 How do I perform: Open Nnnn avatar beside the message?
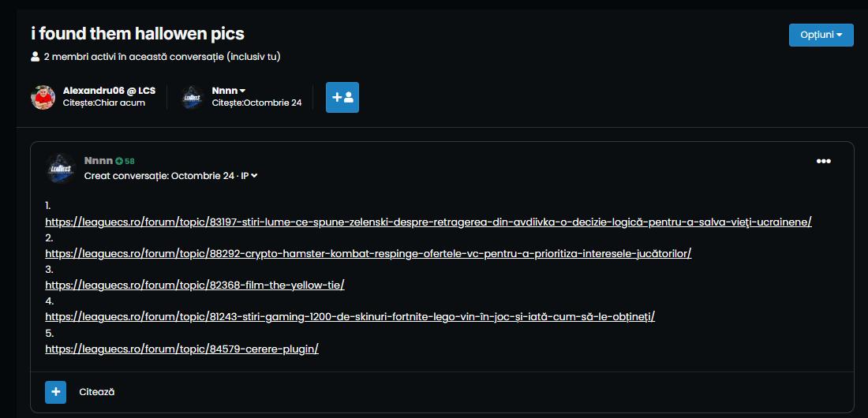pos(60,169)
